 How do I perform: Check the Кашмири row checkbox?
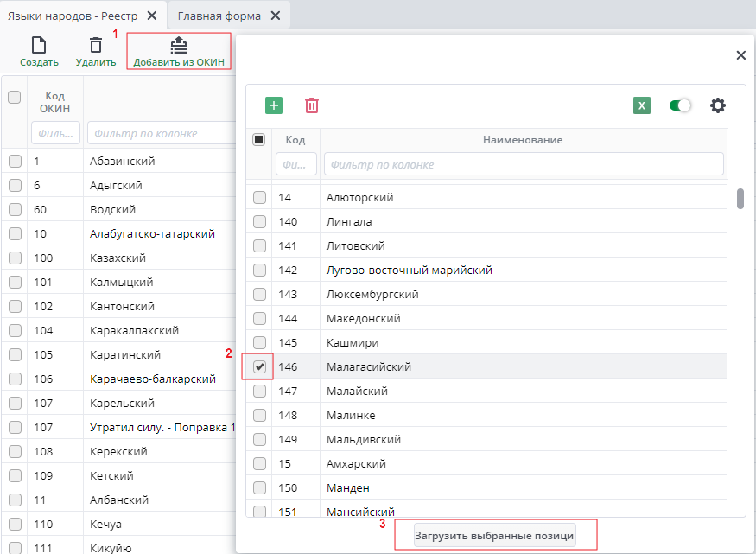(259, 342)
